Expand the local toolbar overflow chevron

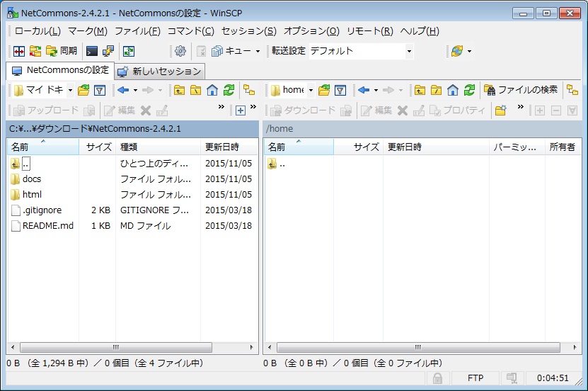pos(221,107)
